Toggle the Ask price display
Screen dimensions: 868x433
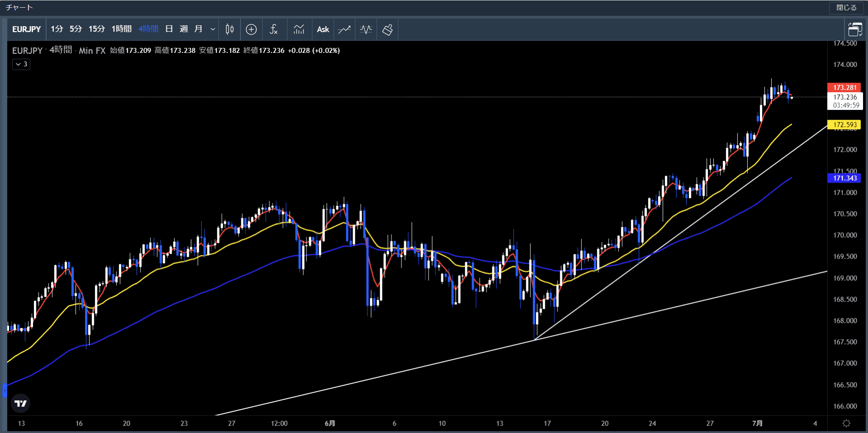click(323, 29)
